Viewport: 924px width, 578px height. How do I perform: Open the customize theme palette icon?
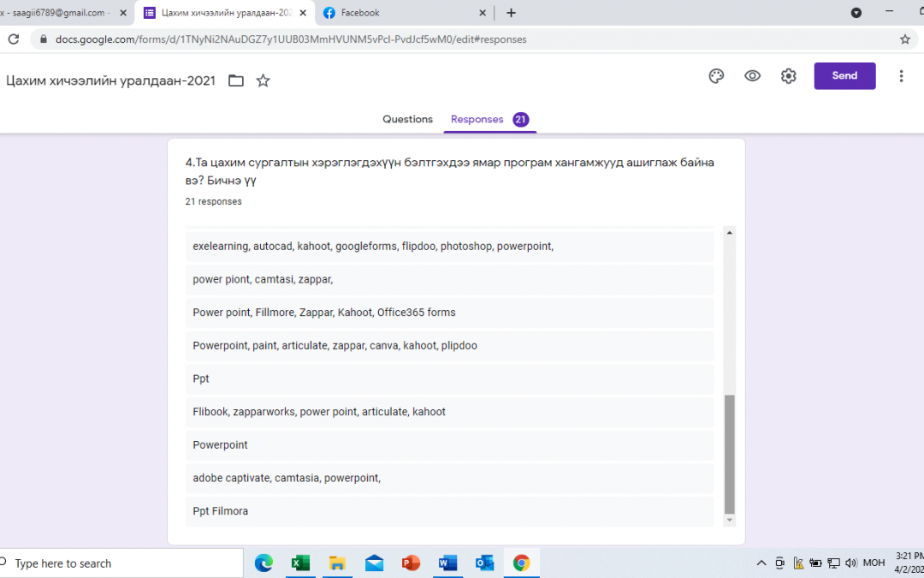pos(716,76)
